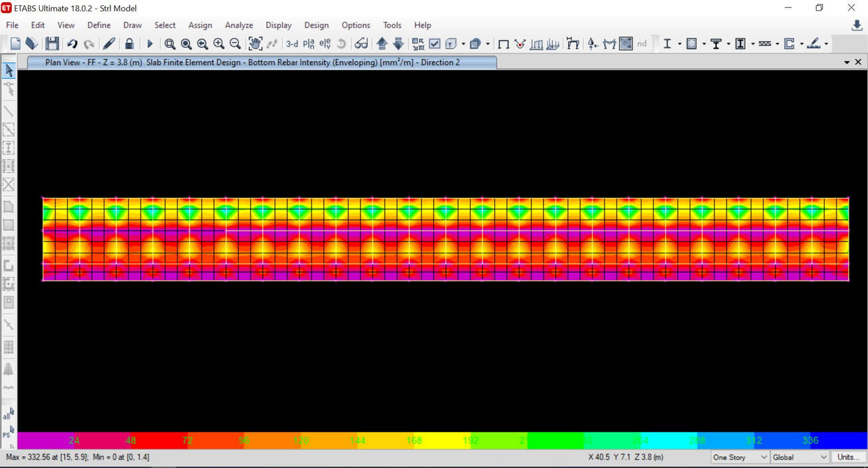Toggle the Show Undeformed Shape icon
This screenshot has height=468, width=868.
tap(504, 44)
